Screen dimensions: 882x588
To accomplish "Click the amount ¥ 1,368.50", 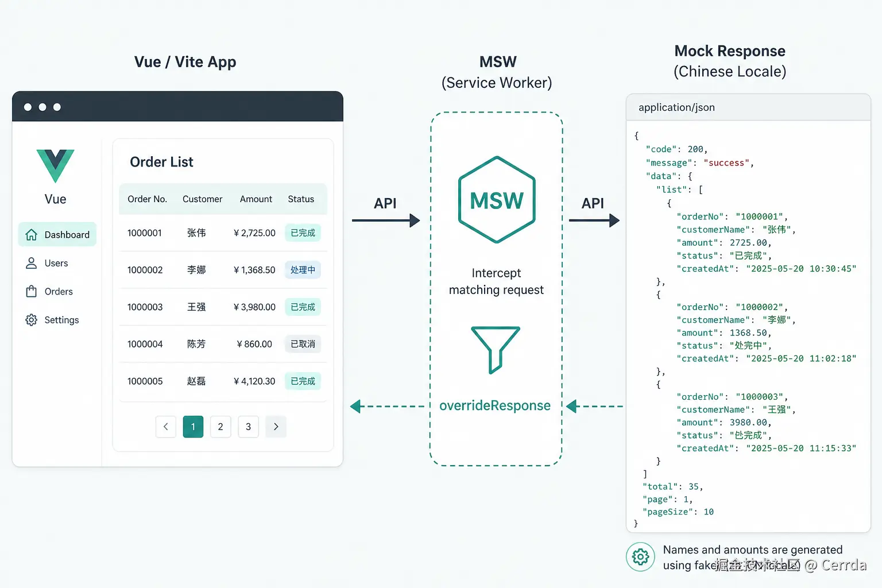I will click(x=254, y=270).
